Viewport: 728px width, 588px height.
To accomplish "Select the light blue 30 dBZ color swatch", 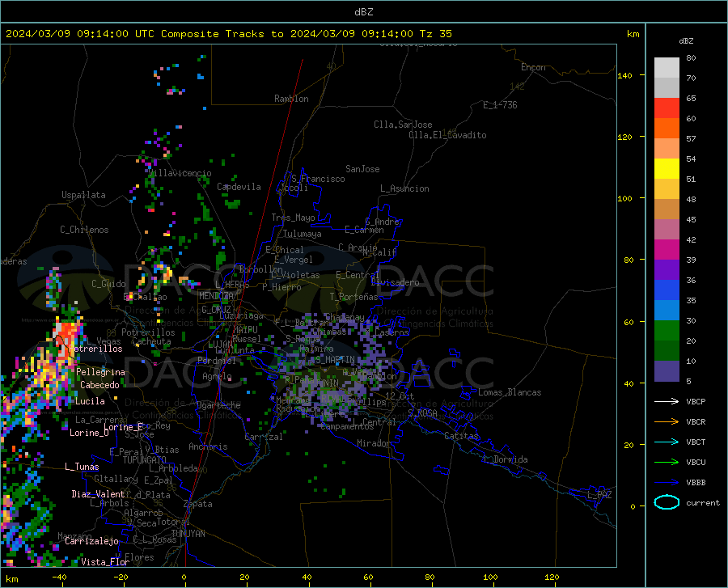I will coord(667,311).
